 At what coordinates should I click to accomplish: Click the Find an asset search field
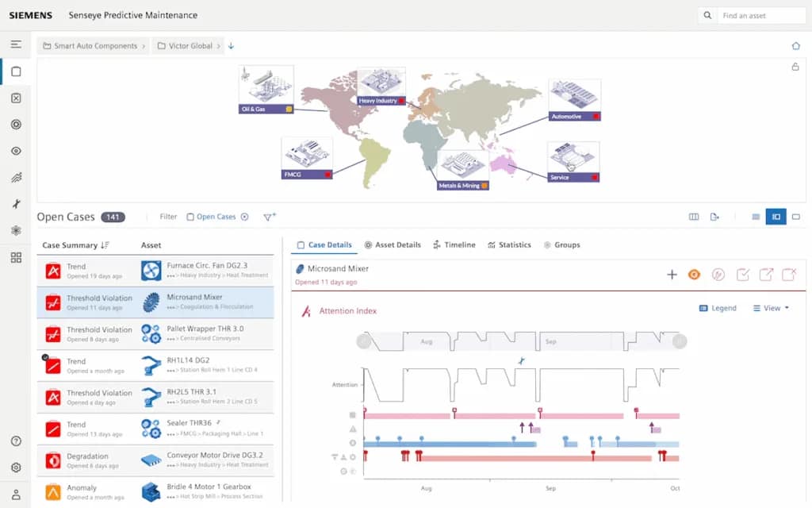(760, 15)
